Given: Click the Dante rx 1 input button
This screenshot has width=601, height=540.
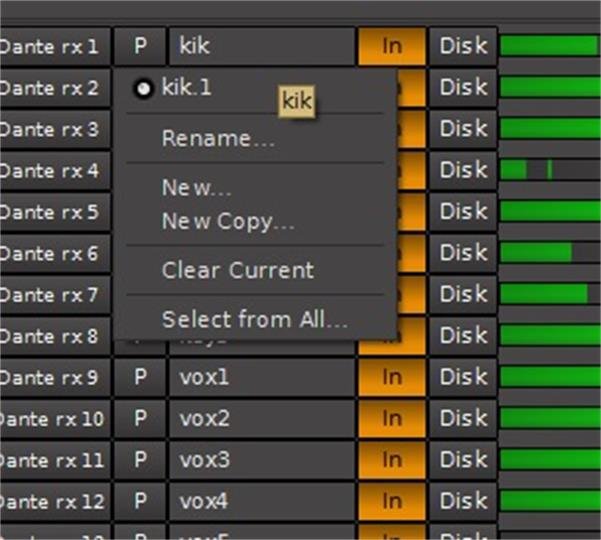Looking at the screenshot, I should pos(52,46).
